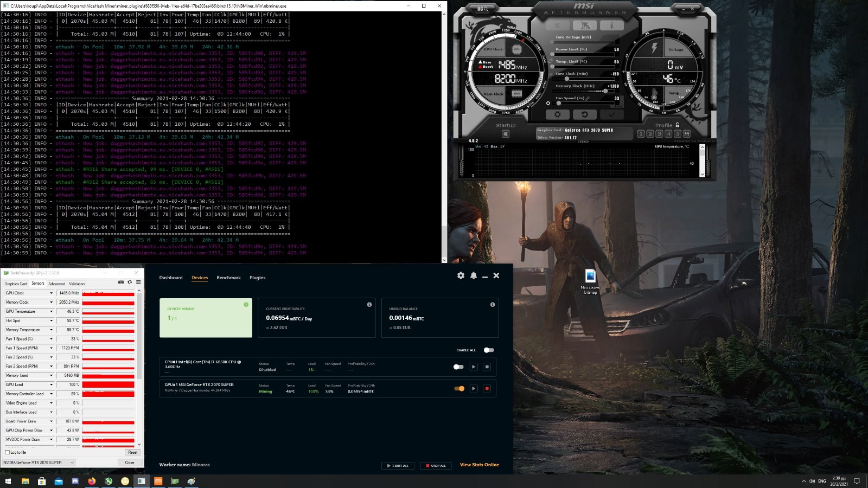
Task: Click Reset button in GPU-Z
Action: 133,452
